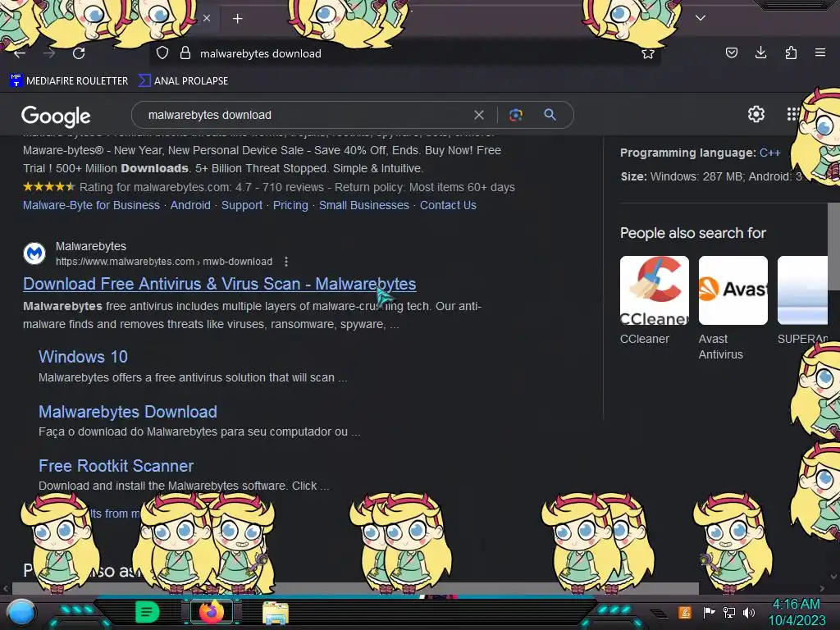Open Pocket save icon in toolbar
Screen dimensions: 840x630
coord(731,52)
